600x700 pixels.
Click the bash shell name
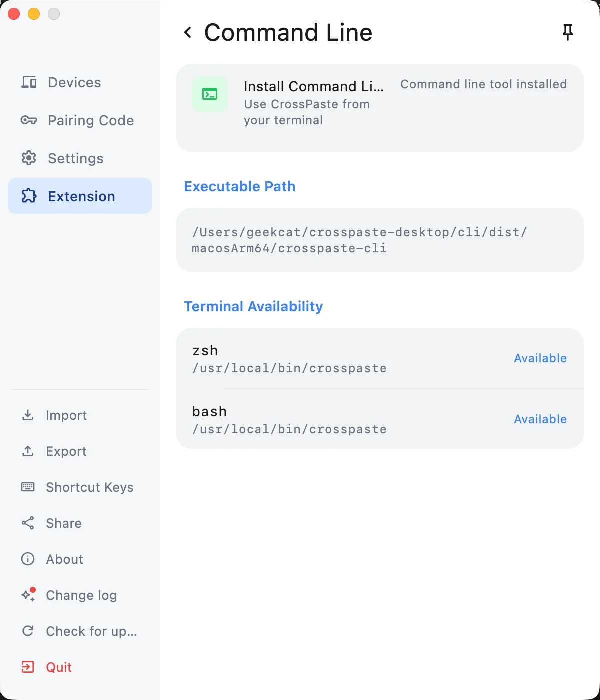(209, 411)
